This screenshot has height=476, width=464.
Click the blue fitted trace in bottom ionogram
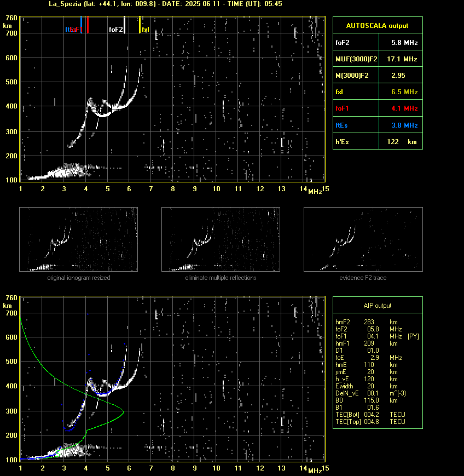click(x=103, y=394)
